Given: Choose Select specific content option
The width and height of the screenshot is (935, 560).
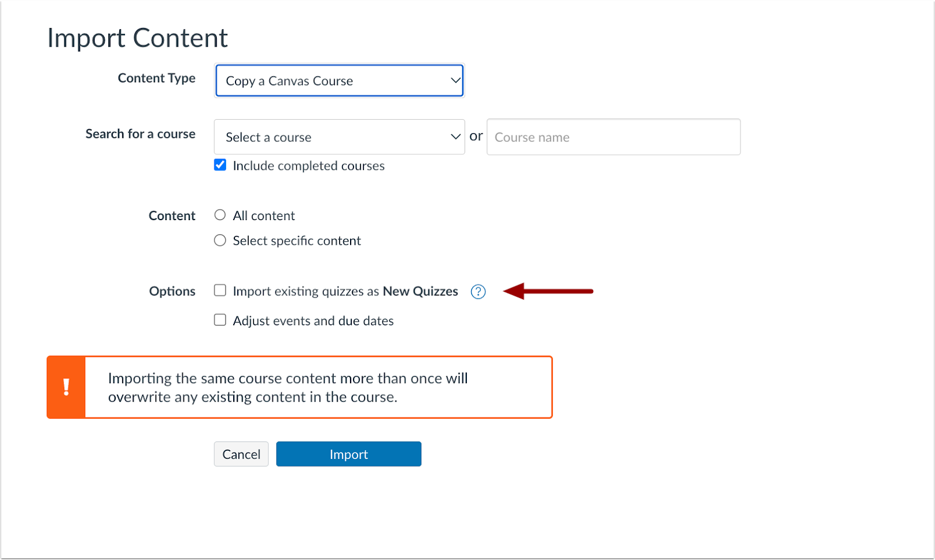Looking at the screenshot, I should pos(220,240).
